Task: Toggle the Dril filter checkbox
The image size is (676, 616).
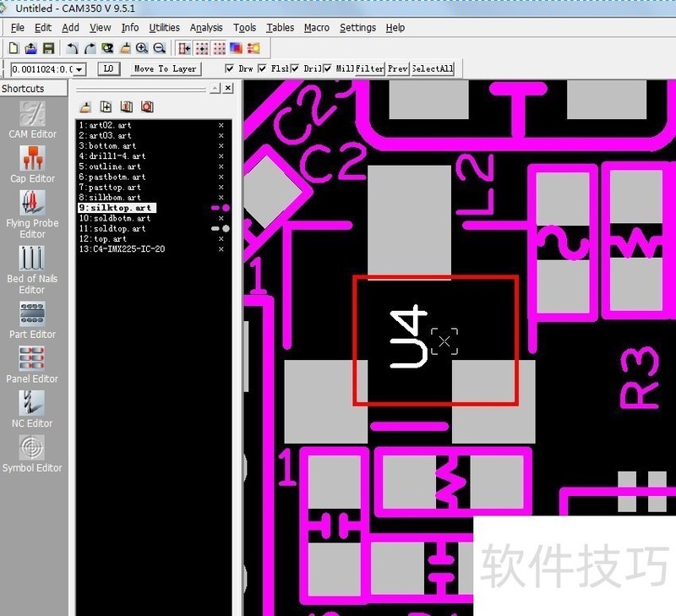Action: click(295, 68)
